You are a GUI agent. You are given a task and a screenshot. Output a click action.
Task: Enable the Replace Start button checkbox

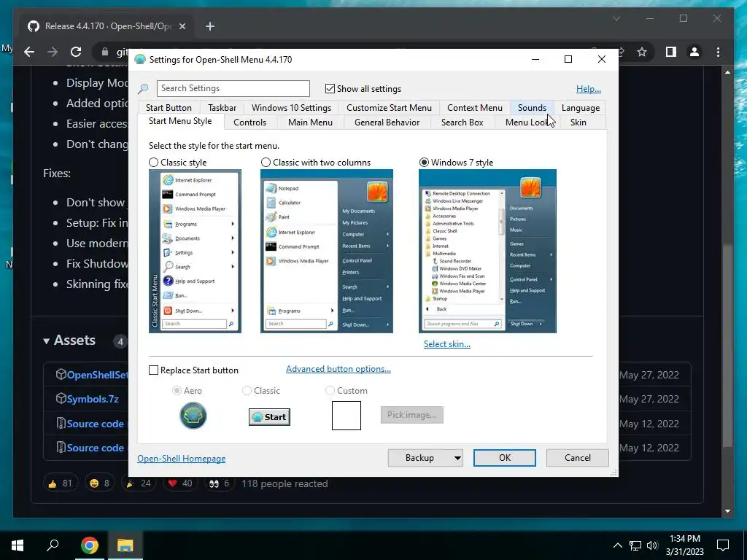pos(153,370)
